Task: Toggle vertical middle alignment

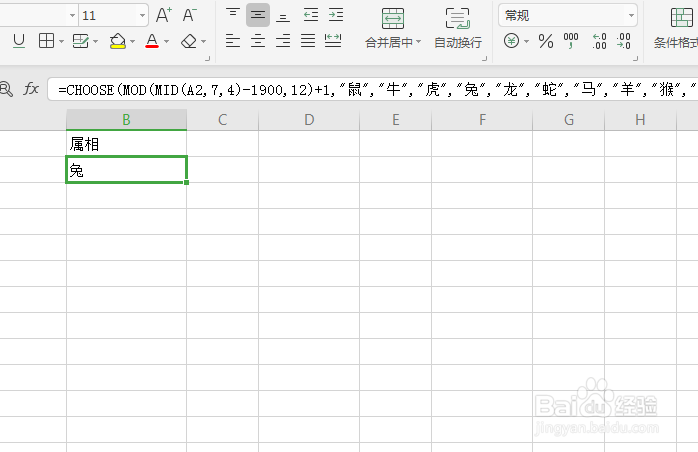Action: pyautogui.click(x=258, y=15)
